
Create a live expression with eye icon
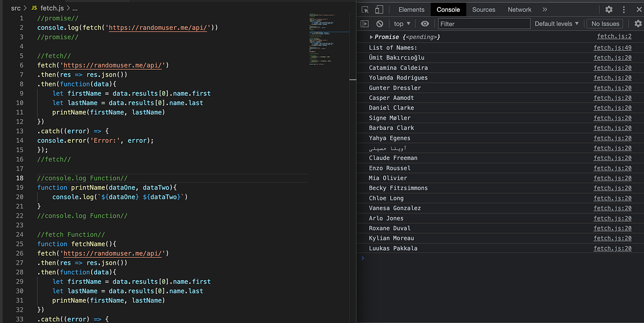tap(424, 23)
